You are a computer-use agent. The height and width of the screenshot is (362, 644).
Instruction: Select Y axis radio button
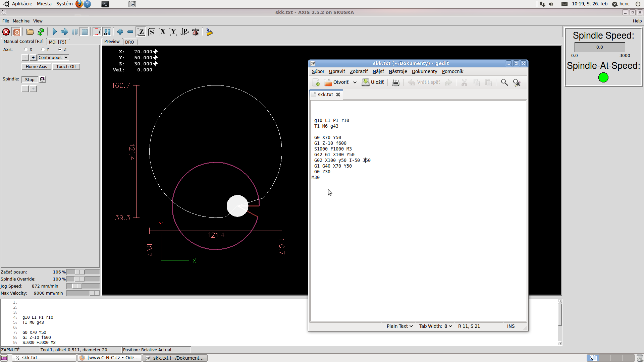pyautogui.click(x=43, y=49)
